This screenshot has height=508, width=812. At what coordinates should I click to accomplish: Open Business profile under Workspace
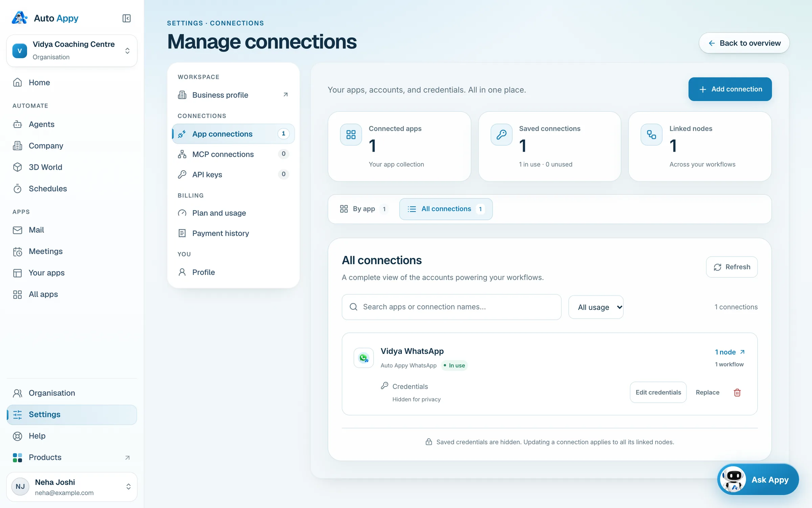(x=233, y=95)
